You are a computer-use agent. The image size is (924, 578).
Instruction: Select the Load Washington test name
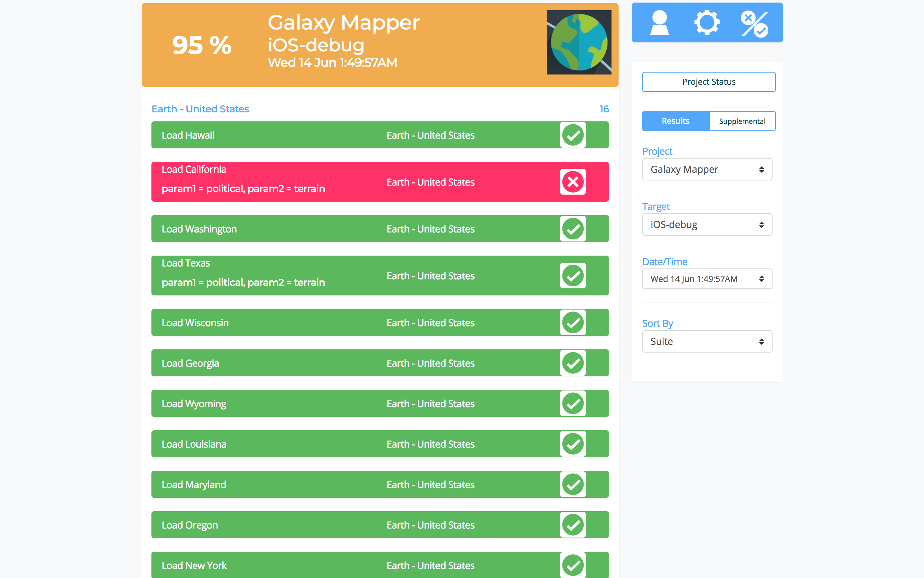[x=199, y=229]
